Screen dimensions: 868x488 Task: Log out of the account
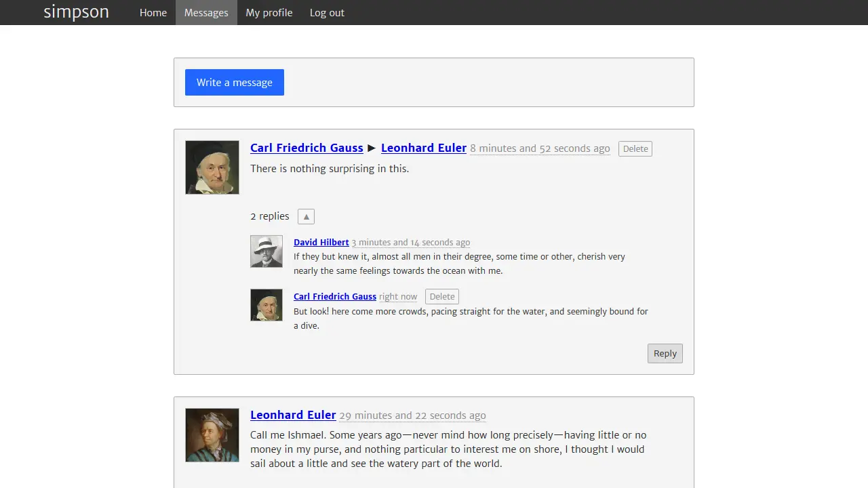point(327,13)
